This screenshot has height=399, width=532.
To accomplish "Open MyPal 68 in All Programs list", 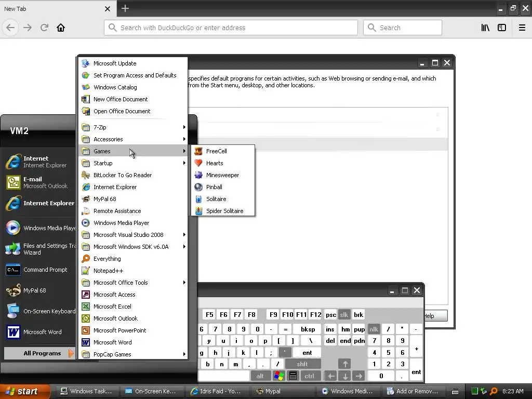I will 133,199.
